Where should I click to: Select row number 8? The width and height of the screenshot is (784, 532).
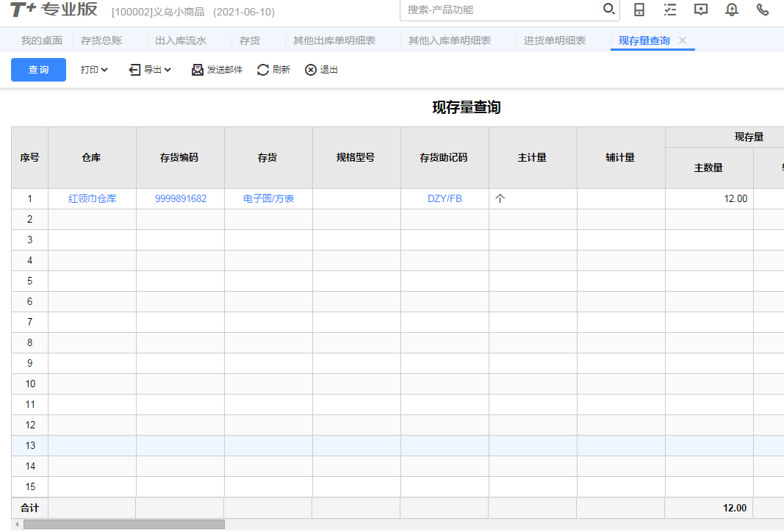(x=30, y=342)
